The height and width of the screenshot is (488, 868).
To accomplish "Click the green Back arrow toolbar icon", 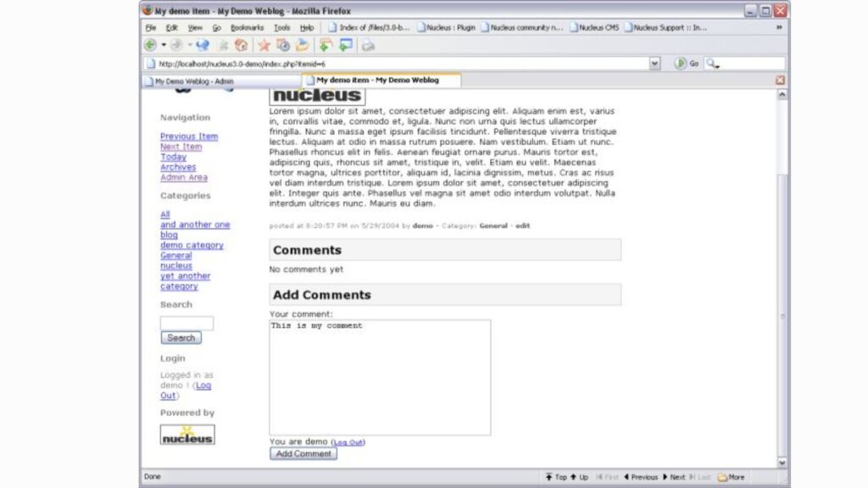I will (150, 45).
